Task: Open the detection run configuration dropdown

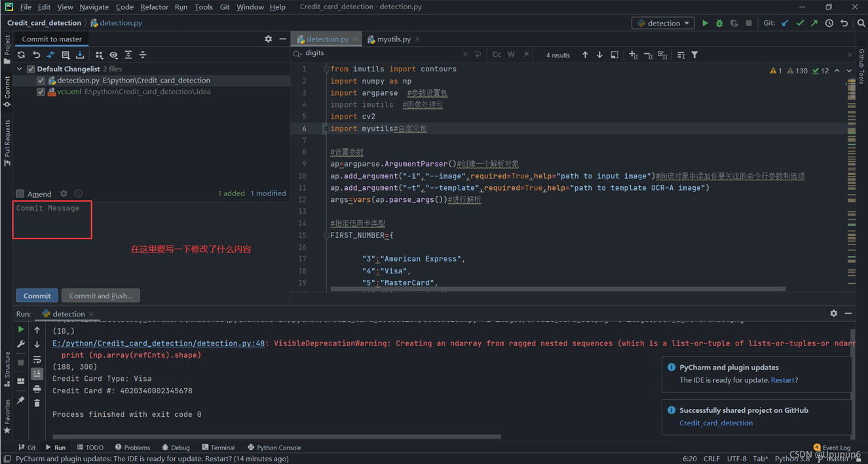Action: click(x=663, y=23)
